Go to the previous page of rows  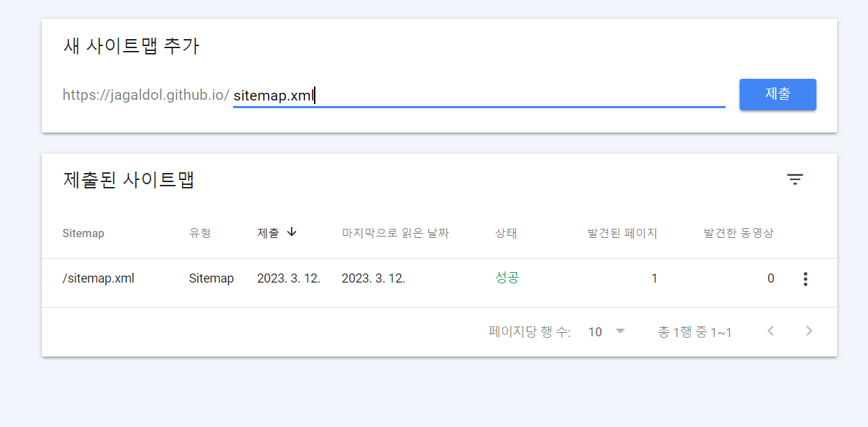click(x=770, y=331)
